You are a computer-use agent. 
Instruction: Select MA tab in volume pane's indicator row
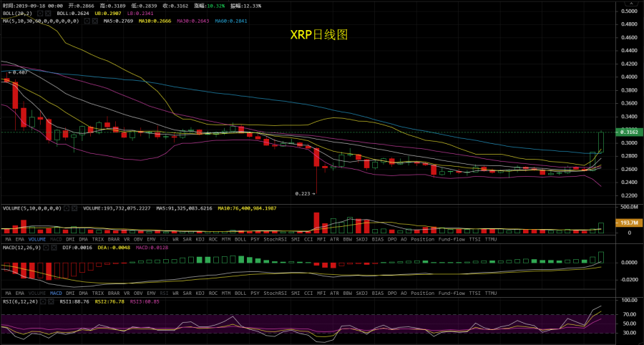pyautogui.click(x=8, y=238)
